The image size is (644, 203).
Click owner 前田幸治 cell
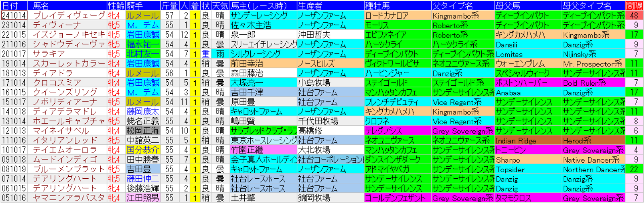tap(263, 63)
